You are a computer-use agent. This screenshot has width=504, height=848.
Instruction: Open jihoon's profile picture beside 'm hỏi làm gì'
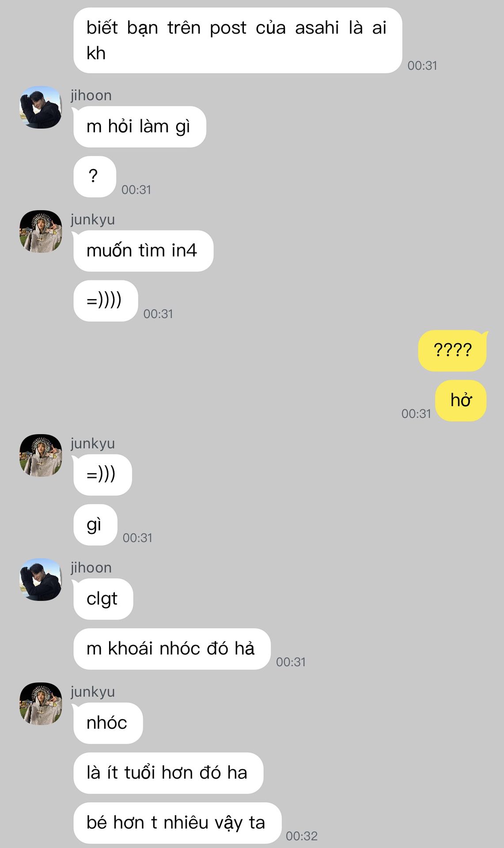point(41,107)
